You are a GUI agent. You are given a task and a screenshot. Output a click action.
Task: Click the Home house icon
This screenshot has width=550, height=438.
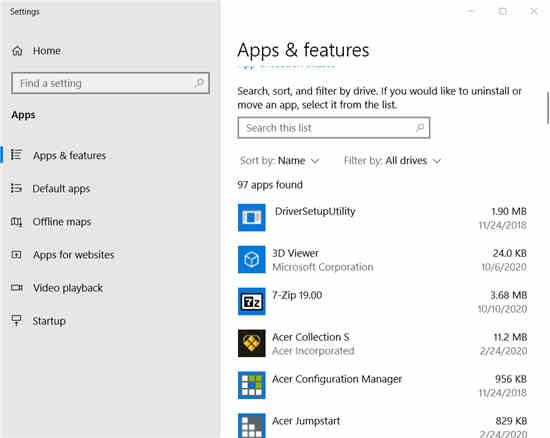tap(17, 51)
